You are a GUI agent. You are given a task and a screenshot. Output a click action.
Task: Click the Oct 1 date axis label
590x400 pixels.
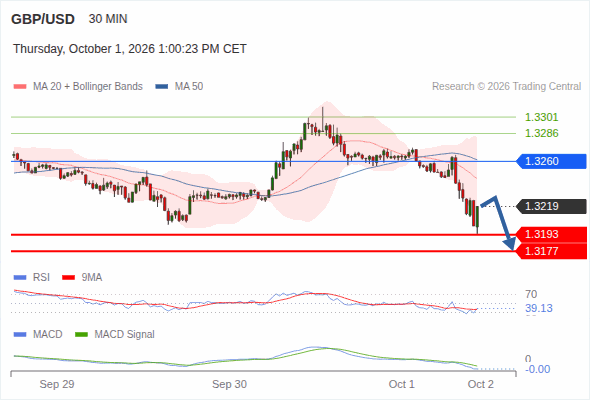pyautogui.click(x=401, y=384)
